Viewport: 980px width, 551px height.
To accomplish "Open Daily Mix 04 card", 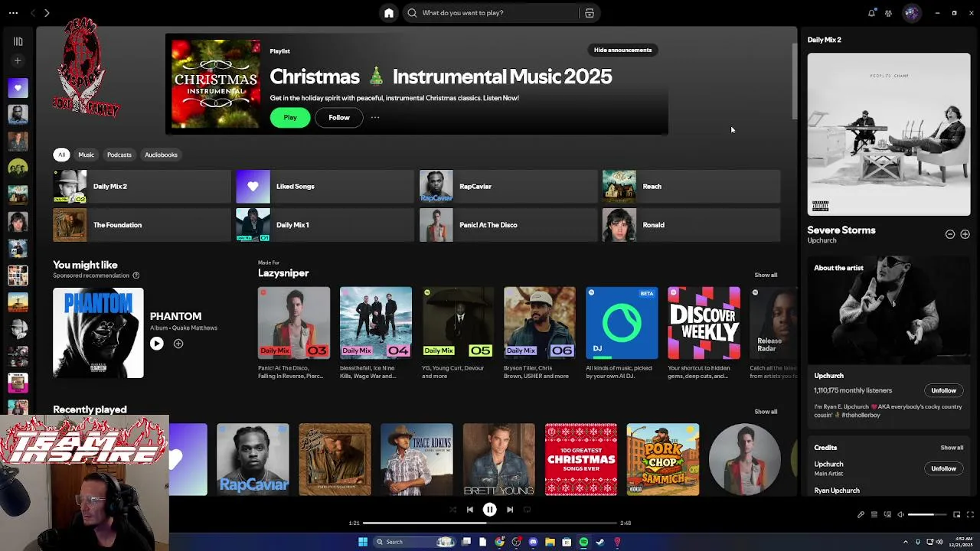I will click(376, 334).
